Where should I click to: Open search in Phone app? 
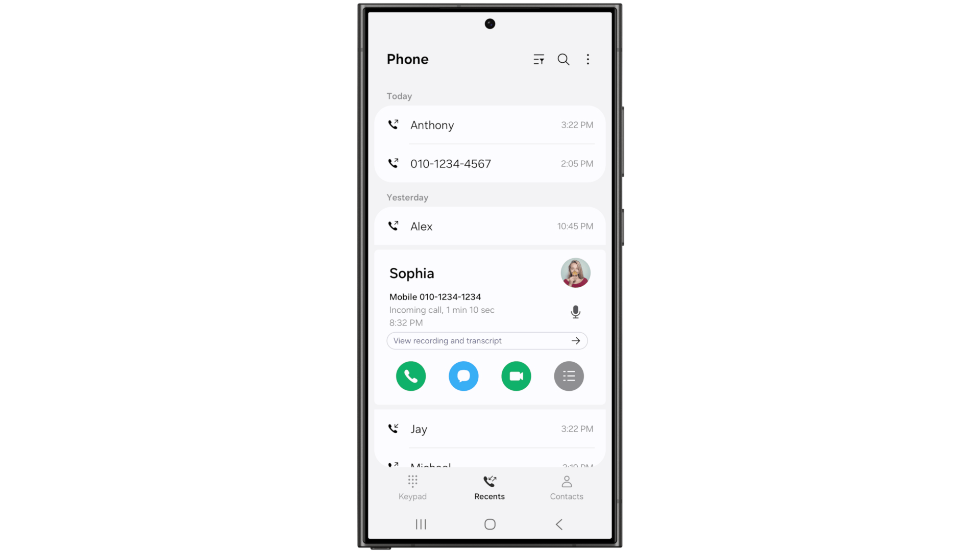click(563, 59)
